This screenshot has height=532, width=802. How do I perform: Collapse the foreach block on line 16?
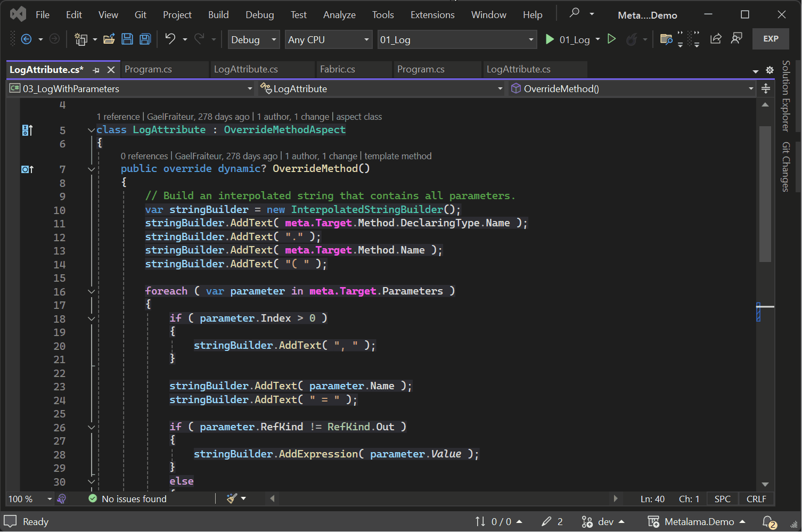(x=92, y=292)
